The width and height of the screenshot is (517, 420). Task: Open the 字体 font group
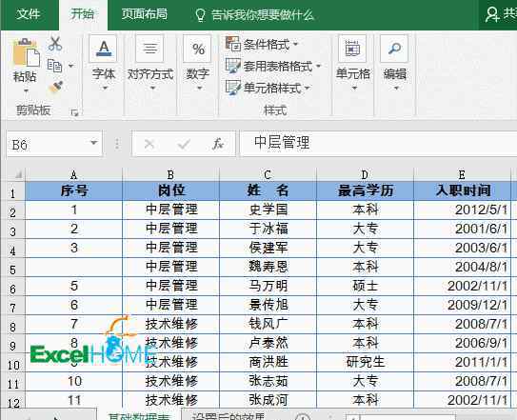[104, 63]
